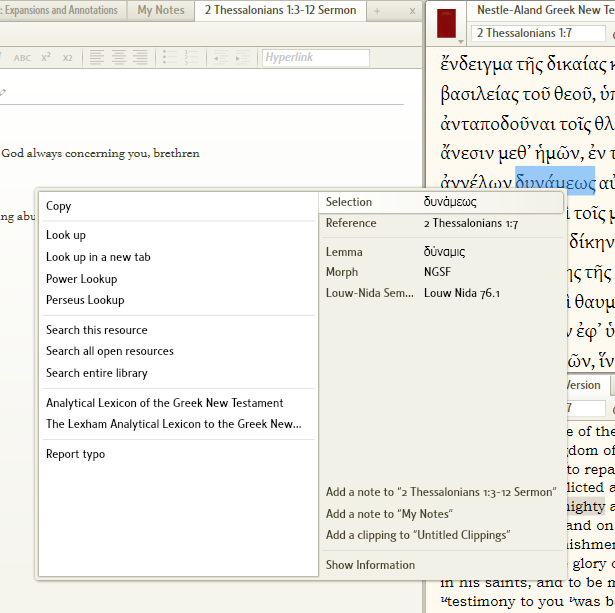
Task: Insert numbered list
Action: 191,57
